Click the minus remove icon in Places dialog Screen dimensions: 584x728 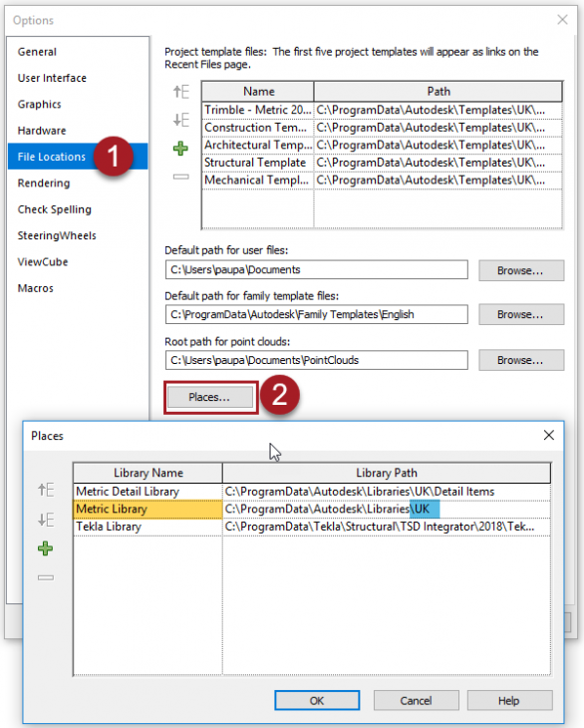(46, 577)
